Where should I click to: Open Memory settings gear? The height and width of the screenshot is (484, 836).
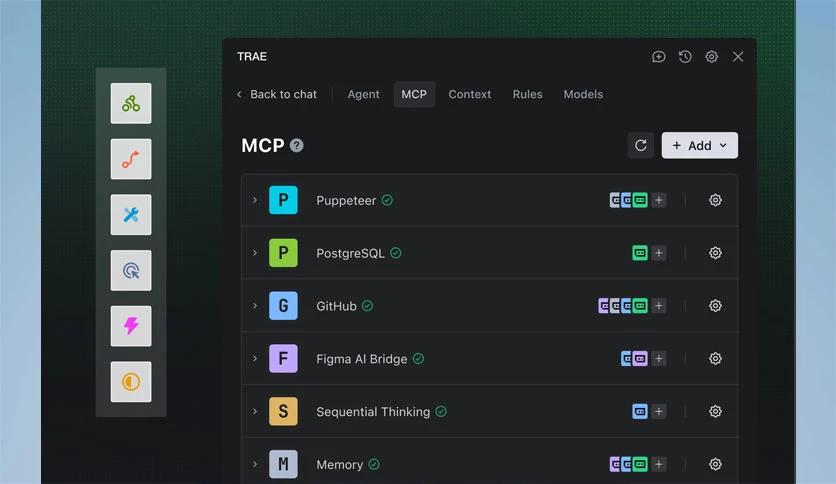tap(715, 464)
